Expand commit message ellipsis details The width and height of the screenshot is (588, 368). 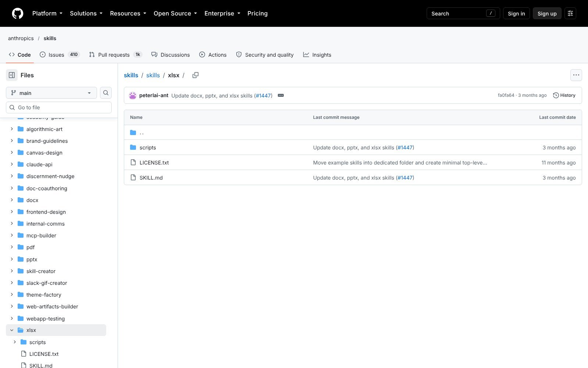281,95
